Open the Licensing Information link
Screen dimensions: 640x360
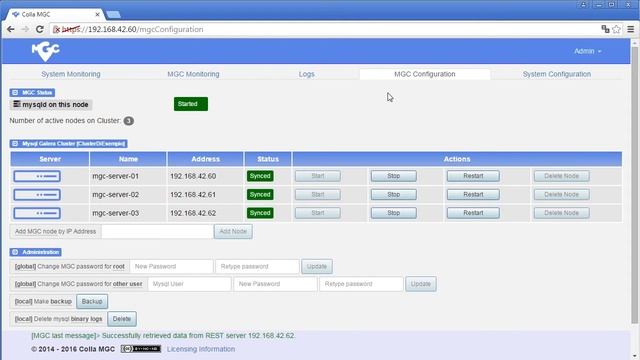[201, 349]
